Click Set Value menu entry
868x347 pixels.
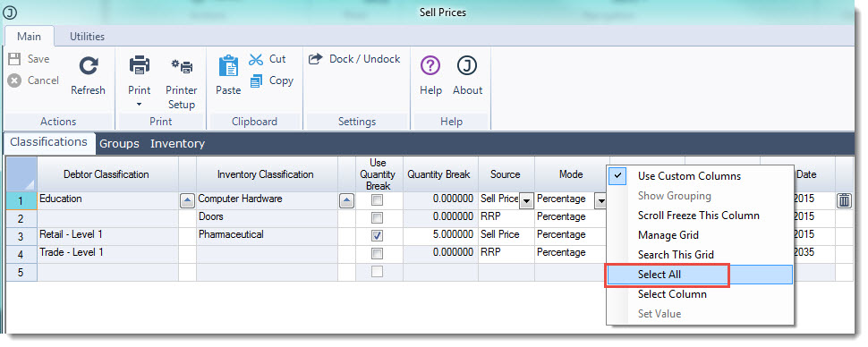tap(700, 314)
